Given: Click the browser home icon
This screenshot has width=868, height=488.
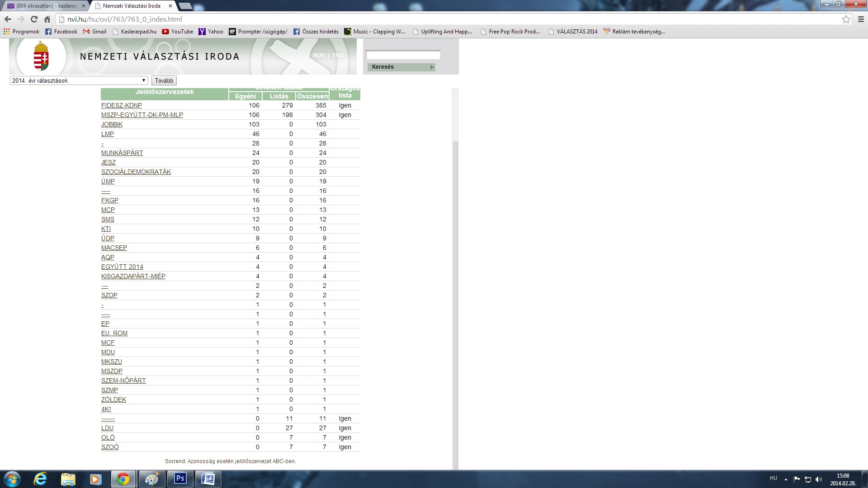Looking at the screenshot, I should point(47,19).
